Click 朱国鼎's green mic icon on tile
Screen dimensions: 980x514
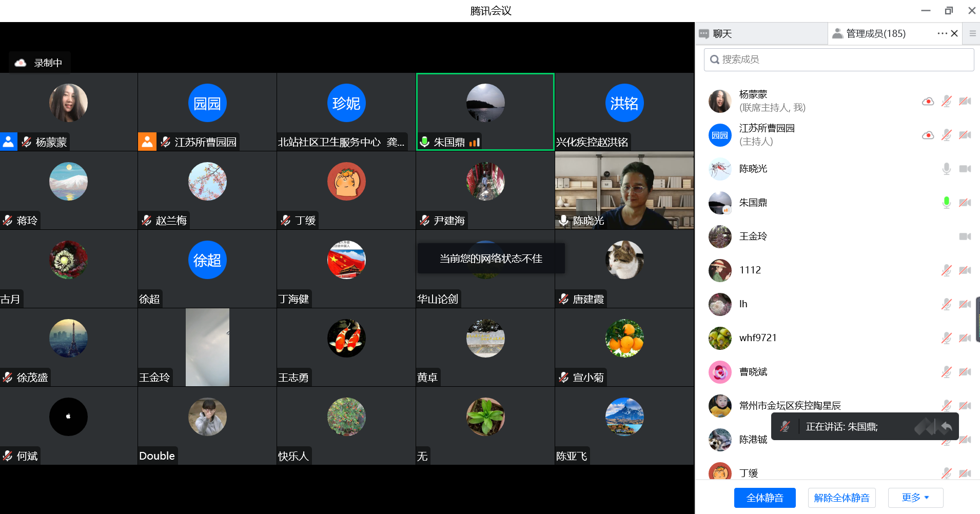424,142
